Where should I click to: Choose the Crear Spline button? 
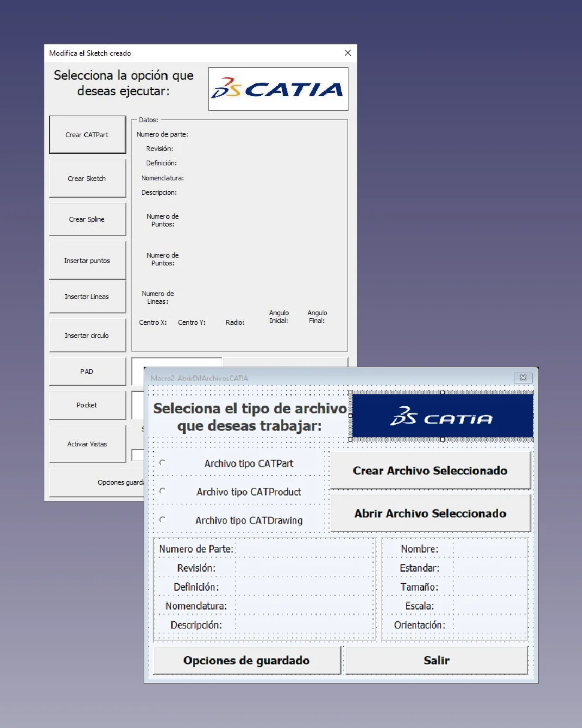tap(87, 219)
